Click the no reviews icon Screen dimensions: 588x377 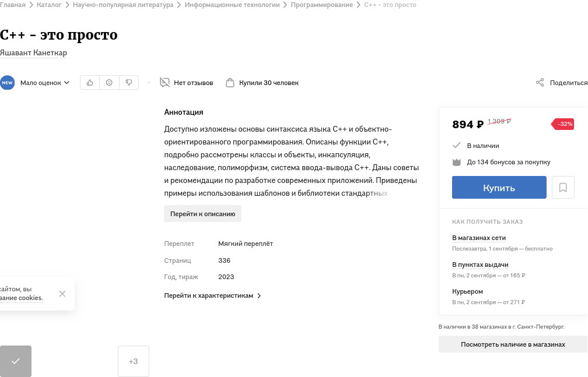pyautogui.click(x=164, y=83)
